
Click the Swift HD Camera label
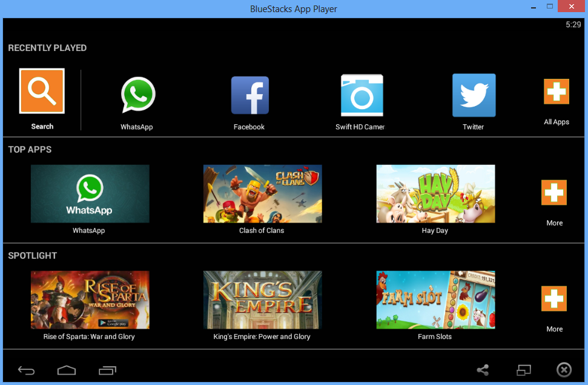[x=360, y=127]
